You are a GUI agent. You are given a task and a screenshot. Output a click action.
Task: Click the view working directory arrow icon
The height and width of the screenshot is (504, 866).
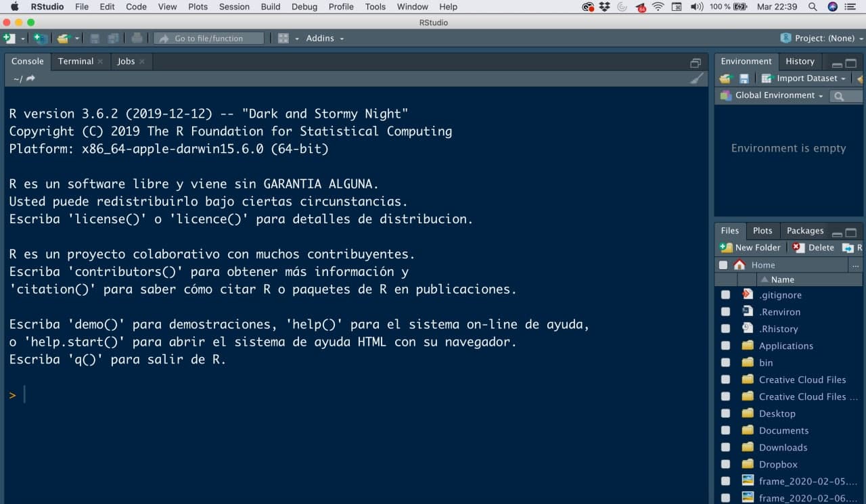pos(30,78)
